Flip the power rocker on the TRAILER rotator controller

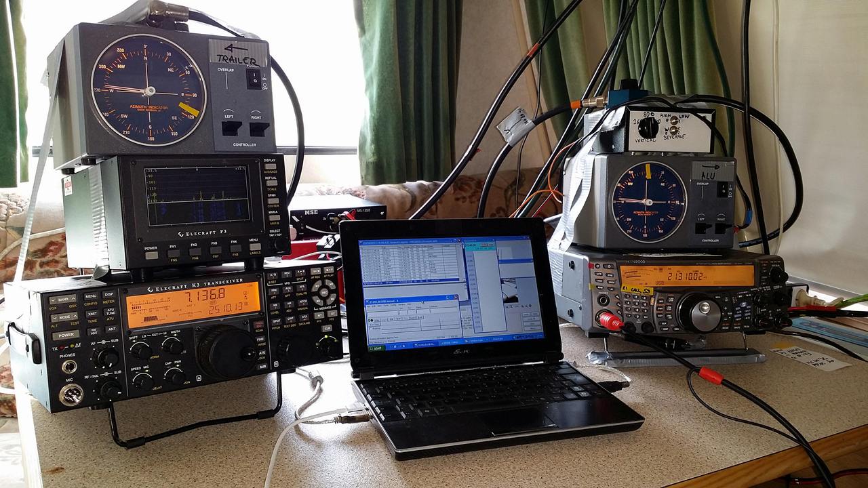[254, 79]
